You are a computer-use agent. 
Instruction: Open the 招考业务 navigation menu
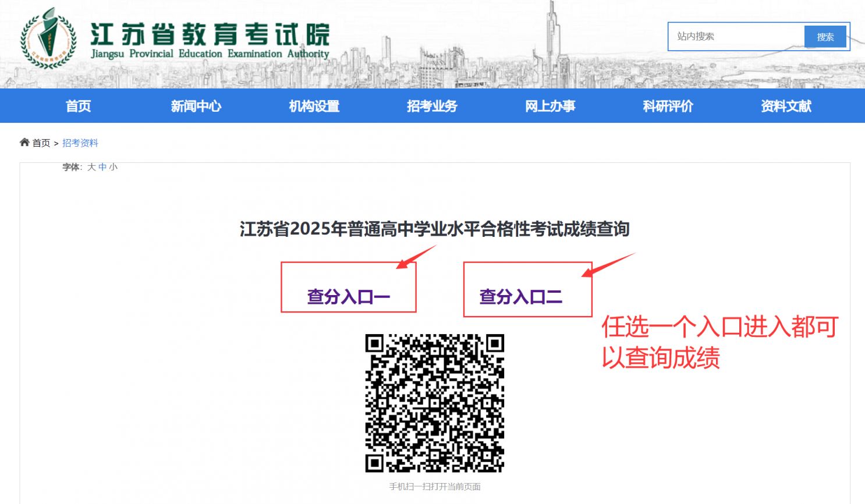[x=432, y=106]
